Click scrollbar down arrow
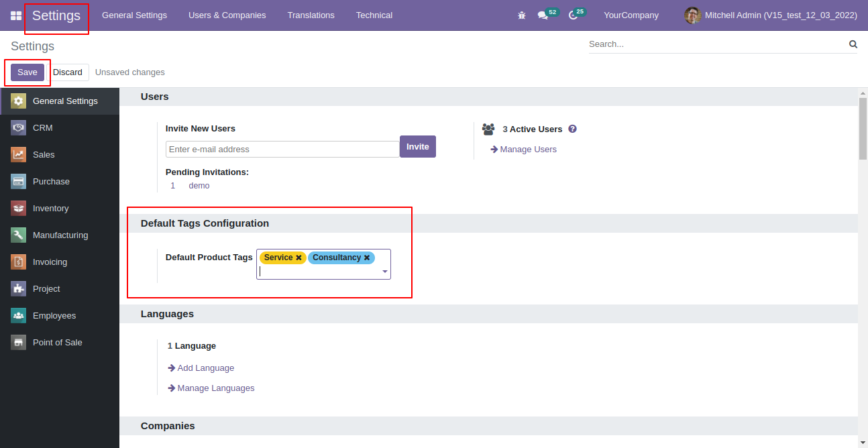Viewport: 868px width, 448px height. (863, 442)
